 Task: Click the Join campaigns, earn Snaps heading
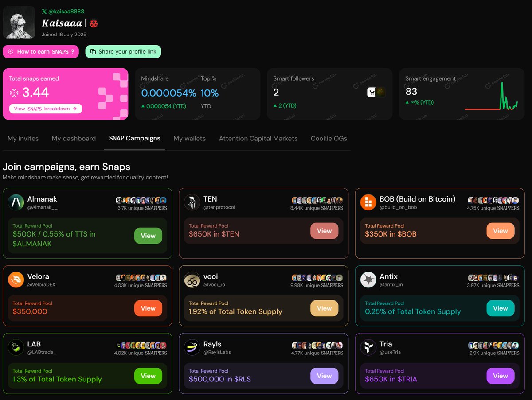pos(66,167)
